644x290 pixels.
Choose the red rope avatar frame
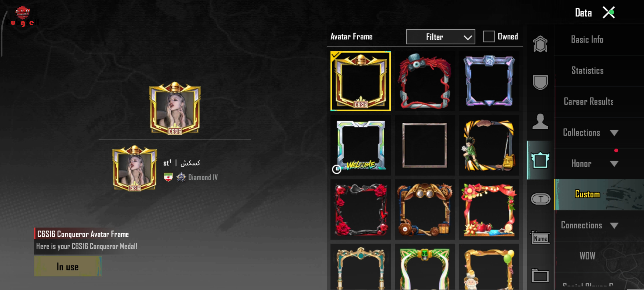click(x=425, y=81)
